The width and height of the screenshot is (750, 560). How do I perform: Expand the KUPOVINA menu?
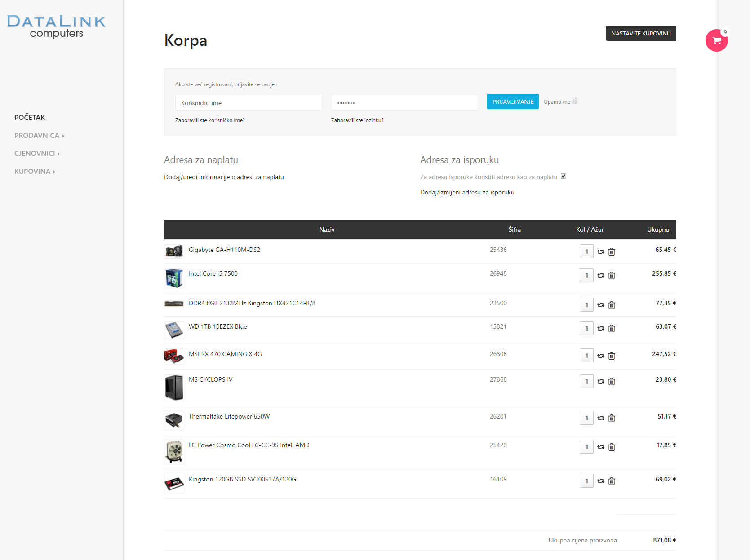tap(35, 172)
